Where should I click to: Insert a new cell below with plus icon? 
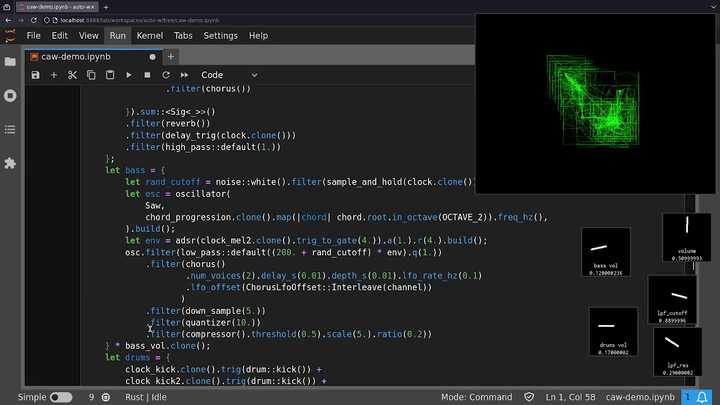[x=54, y=75]
